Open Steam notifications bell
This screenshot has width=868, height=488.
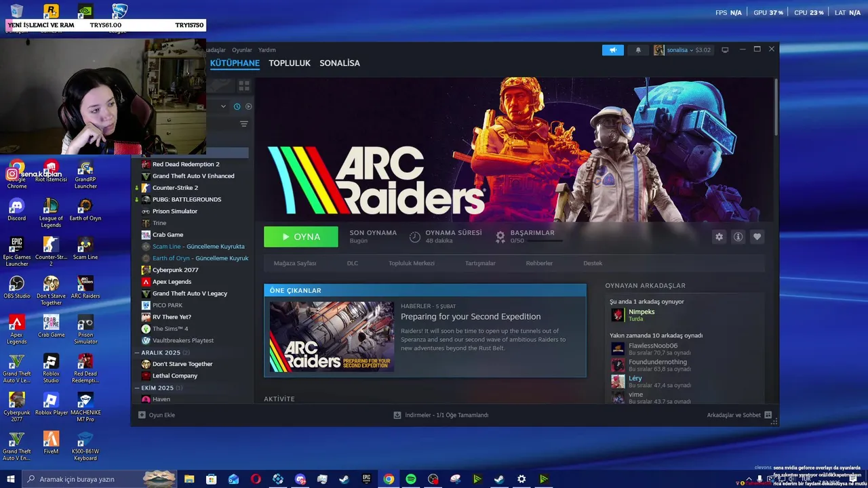click(638, 50)
